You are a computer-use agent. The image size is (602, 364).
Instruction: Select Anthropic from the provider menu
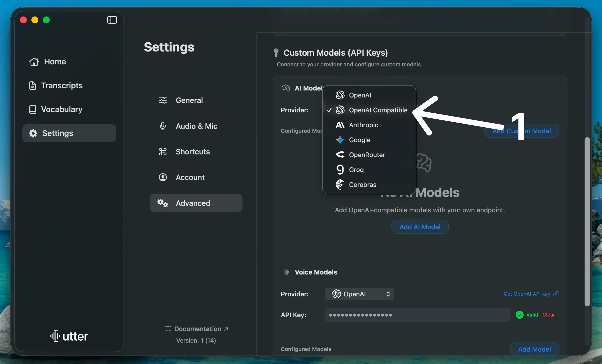[363, 125]
